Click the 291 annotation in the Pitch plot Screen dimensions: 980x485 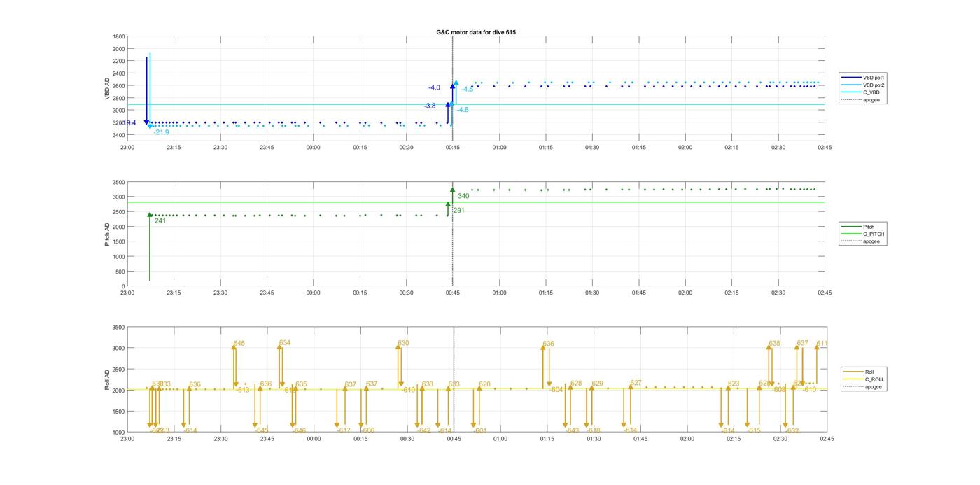pyautogui.click(x=459, y=210)
